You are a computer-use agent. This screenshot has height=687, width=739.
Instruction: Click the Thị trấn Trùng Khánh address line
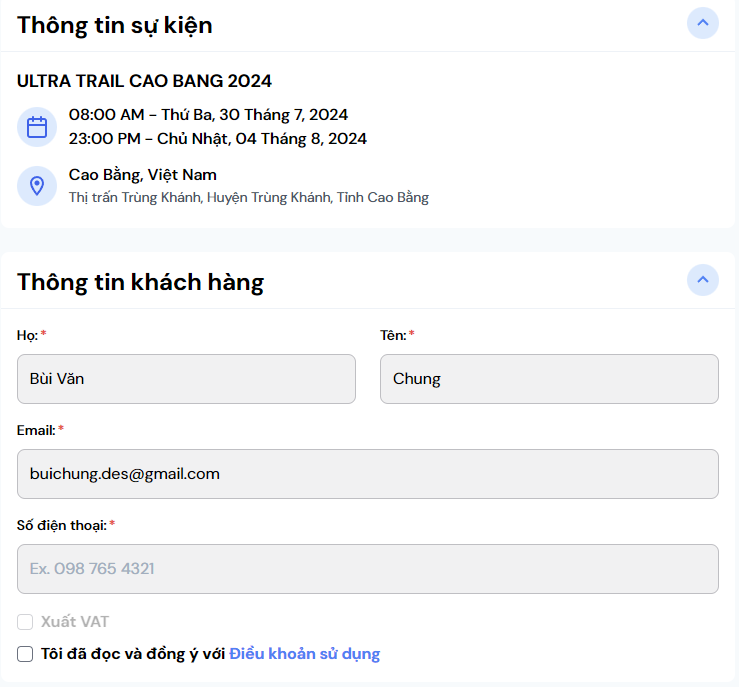coord(248,198)
